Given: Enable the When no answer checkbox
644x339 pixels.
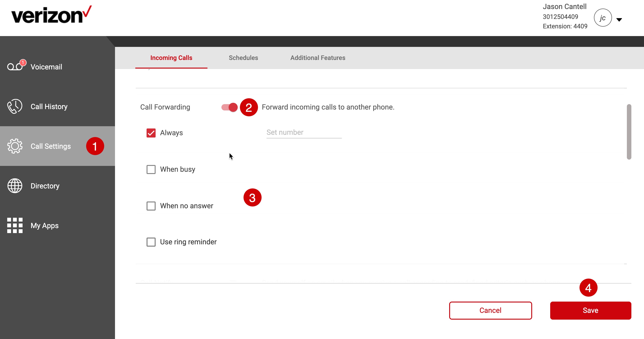Looking at the screenshot, I should point(151,206).
